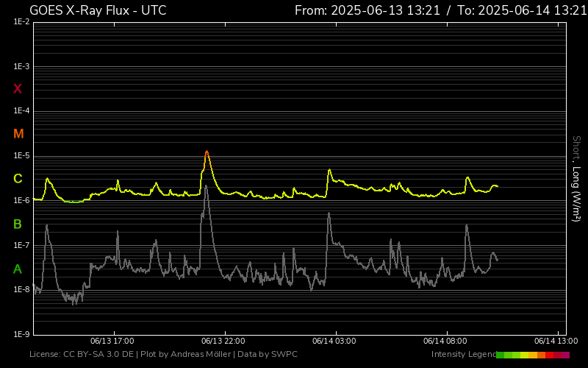588x368 pixels.
Task: Click the red X flare class label
Action: 18,89
